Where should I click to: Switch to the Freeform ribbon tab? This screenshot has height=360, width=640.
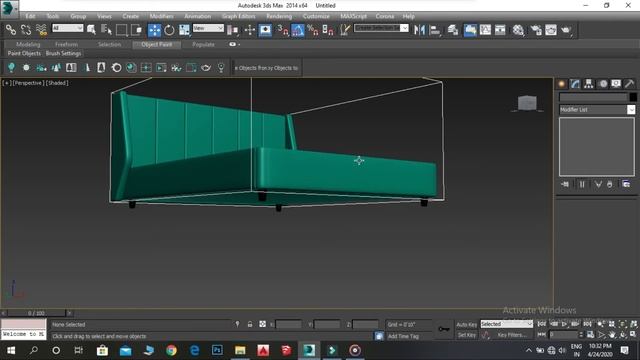pos(66,44)
